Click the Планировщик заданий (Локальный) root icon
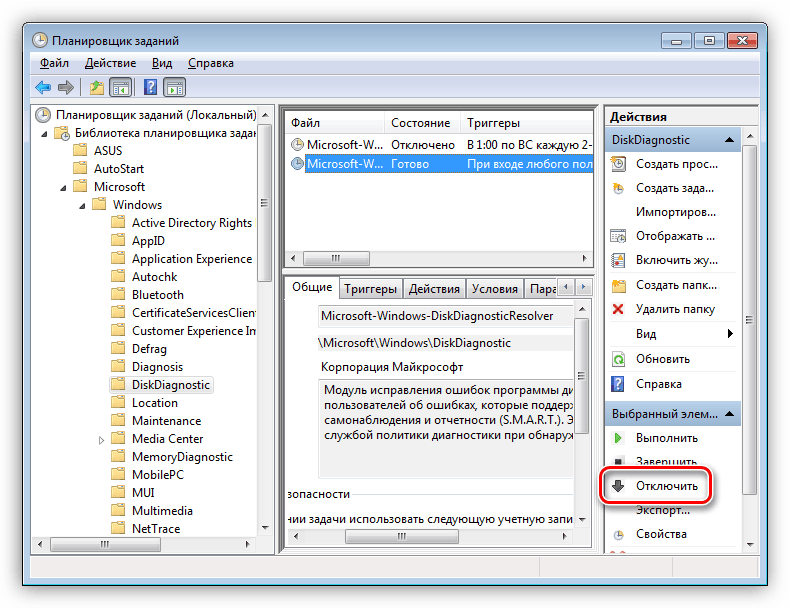 [43, 115]
